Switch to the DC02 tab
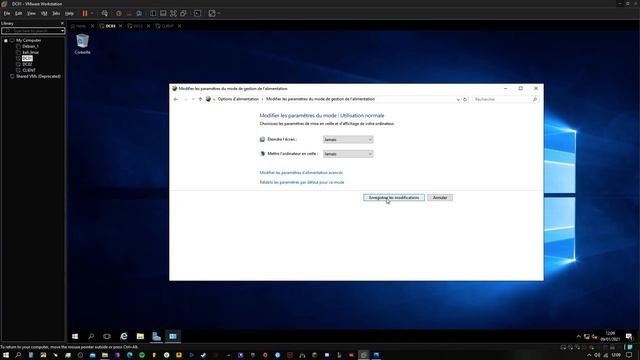 tap(138, 26)
